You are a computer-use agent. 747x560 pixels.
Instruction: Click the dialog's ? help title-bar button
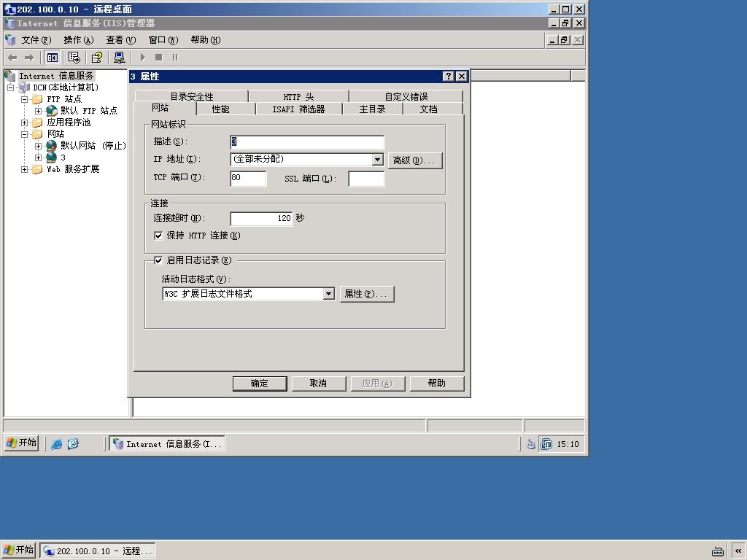point(448,76)
